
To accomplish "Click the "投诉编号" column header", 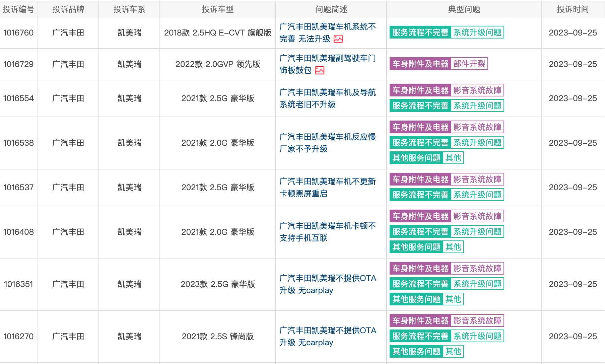I will point(19,9).
